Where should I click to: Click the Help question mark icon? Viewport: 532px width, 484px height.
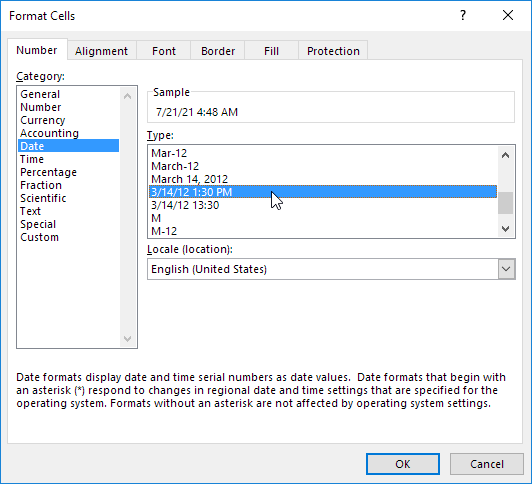click(x=463, y=15)
